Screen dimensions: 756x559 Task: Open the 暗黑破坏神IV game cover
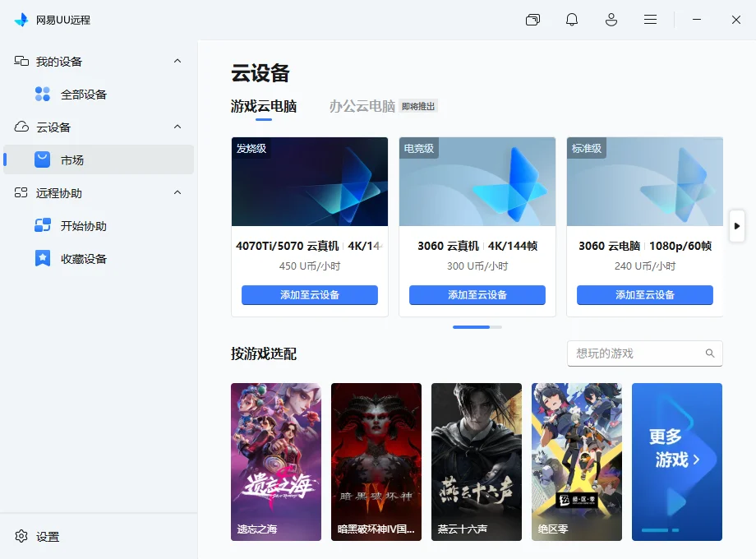[376, 461]
